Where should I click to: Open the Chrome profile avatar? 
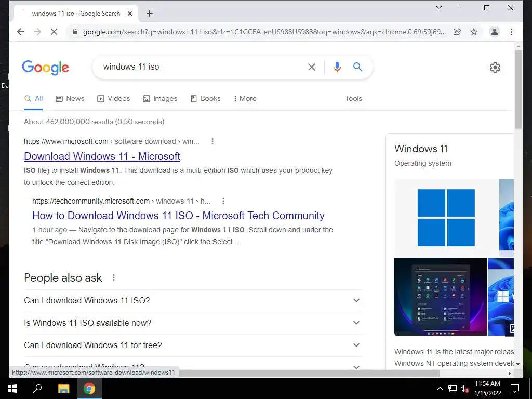[495, 32]
